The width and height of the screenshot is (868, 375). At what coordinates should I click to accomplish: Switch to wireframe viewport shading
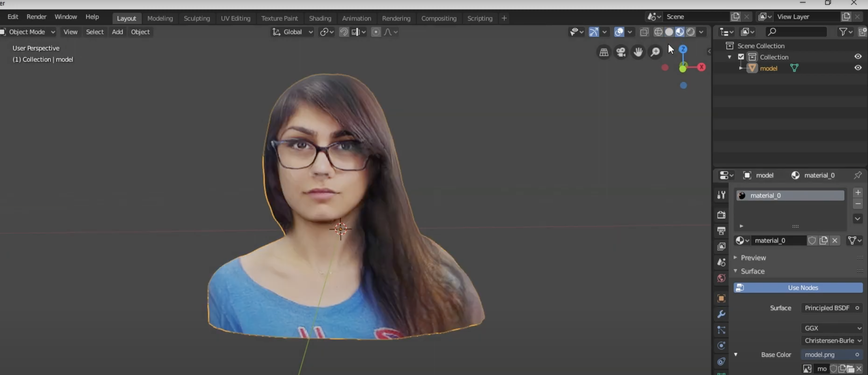(658, 32)
